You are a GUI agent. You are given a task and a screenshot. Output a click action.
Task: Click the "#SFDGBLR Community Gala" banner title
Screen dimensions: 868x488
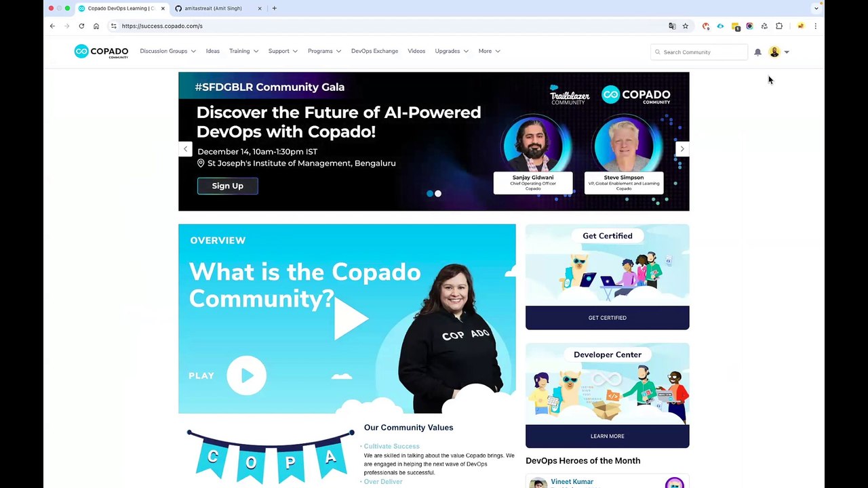click(x=270, y=87)
